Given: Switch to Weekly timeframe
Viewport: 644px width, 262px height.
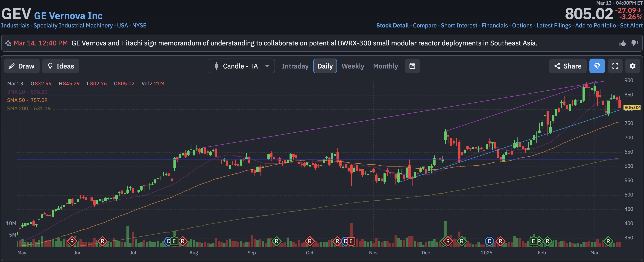Looking at the screenshot, I should point(352,66).
